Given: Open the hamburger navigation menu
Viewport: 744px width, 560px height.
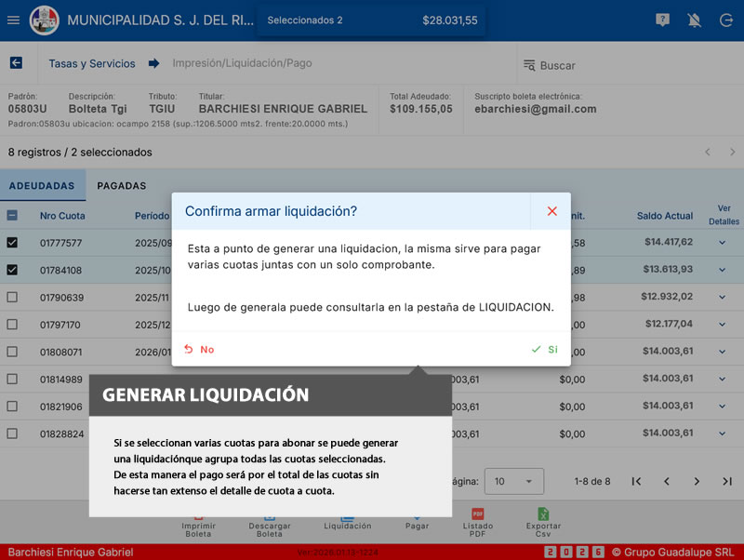Looking at the screenshot, I should [x=13, y=20].
